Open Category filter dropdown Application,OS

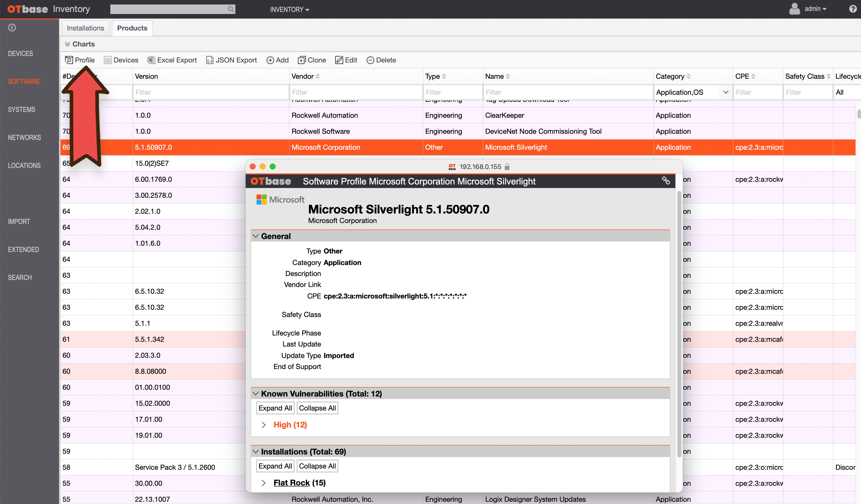click(x=693, y=92)
